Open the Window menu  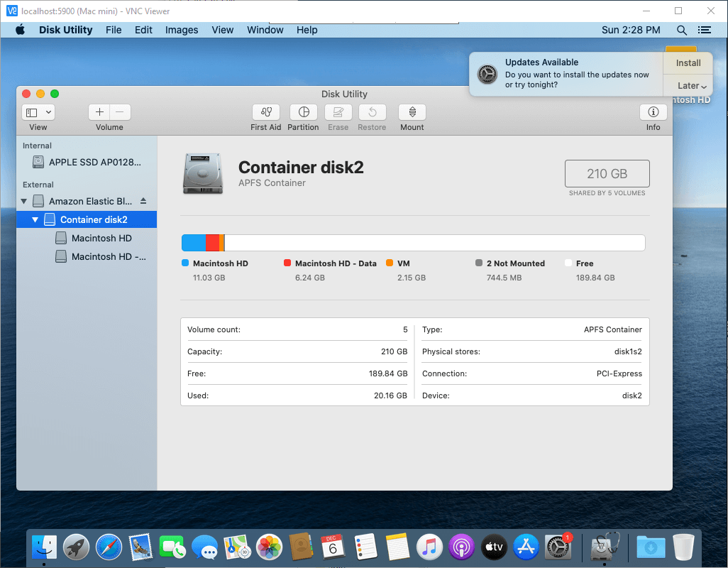coord(265,30)
